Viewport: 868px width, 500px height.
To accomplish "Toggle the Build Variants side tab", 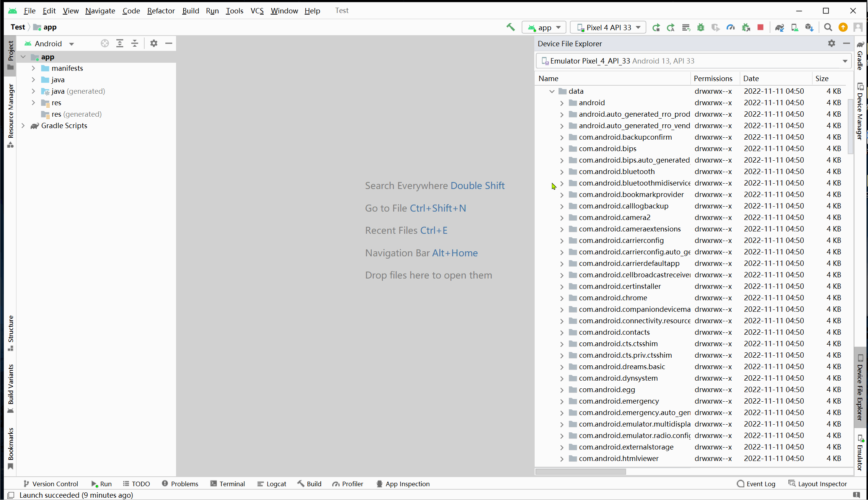I will [11, 388].
